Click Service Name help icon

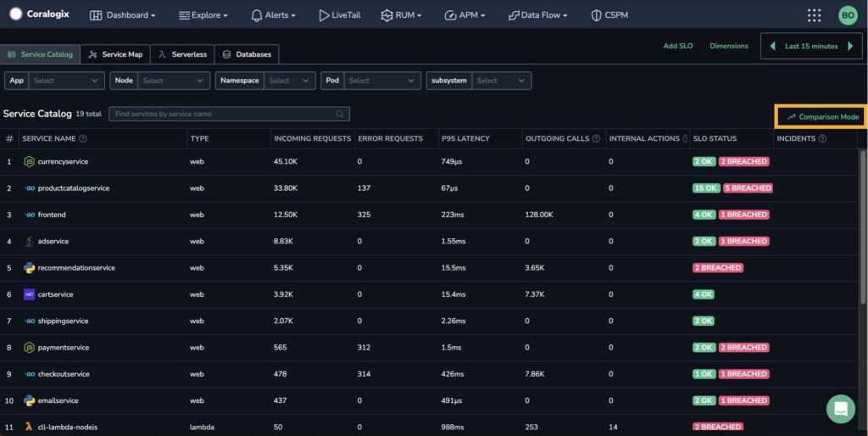[x=83, y=138]
